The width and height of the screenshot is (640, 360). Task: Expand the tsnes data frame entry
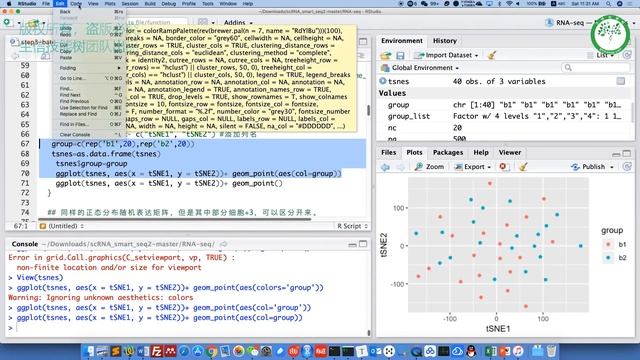[x=383, y=81]
